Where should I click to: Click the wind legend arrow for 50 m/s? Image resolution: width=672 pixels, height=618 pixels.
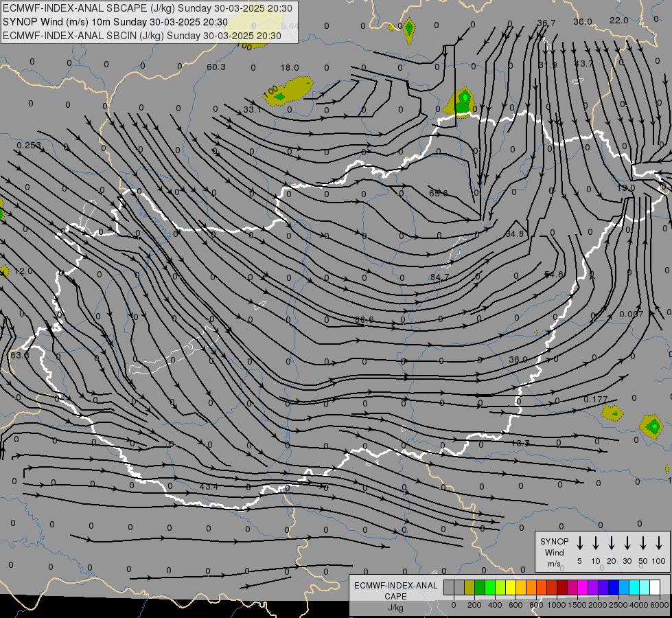pyautogui.click(x=643, y=543)
